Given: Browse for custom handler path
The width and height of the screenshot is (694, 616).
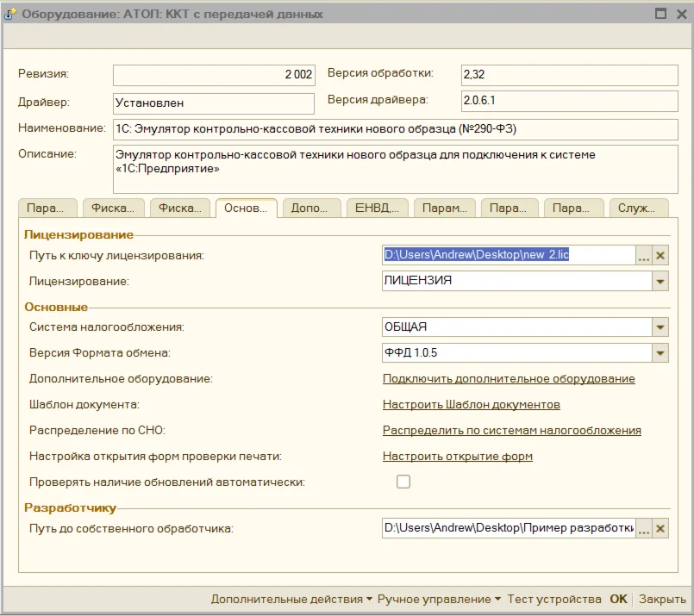Looking at the screenshot, I should 643,529.
